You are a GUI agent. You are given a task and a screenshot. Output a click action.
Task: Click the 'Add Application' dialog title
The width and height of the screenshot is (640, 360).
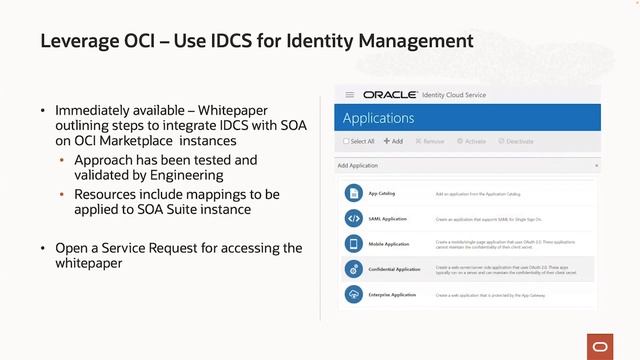pyautogui.click(x=358, y=166)
